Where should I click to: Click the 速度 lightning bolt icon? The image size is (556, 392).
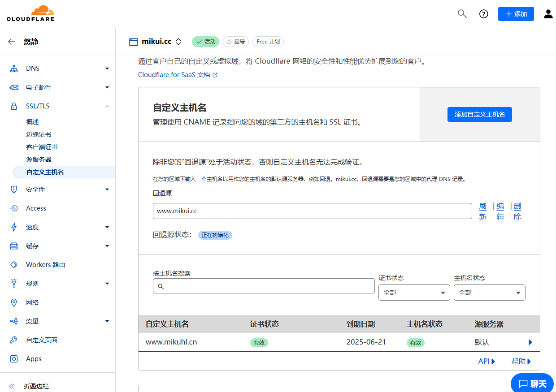(14, 227)
